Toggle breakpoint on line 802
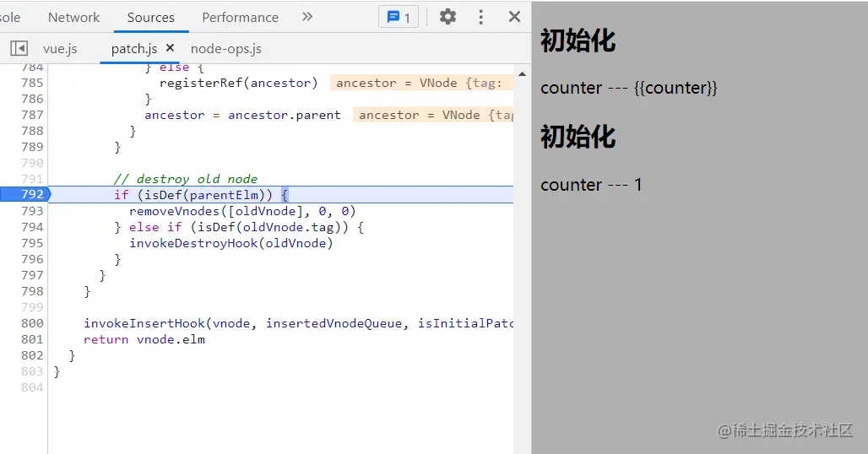The height and width of the screenshot is (454, 868). click(x=31, y=355)
